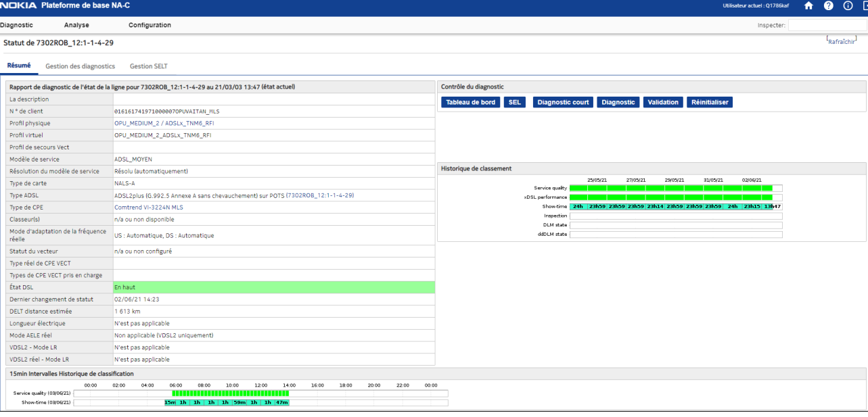Show info via circled i icon

click(x=848, y=6)
